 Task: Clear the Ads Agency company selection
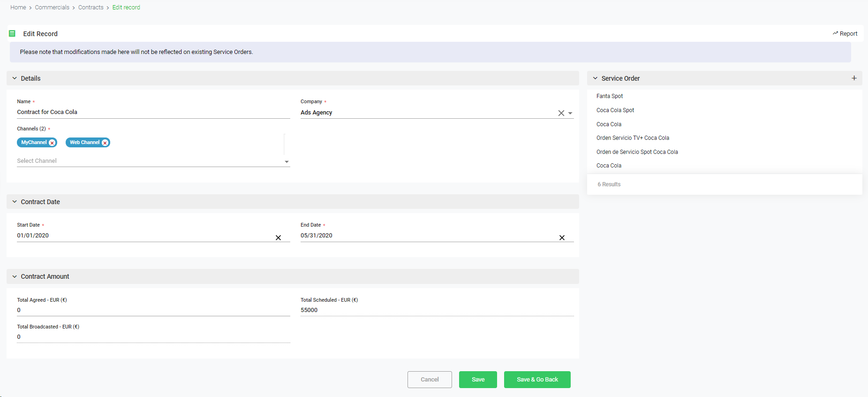[561, 113]
